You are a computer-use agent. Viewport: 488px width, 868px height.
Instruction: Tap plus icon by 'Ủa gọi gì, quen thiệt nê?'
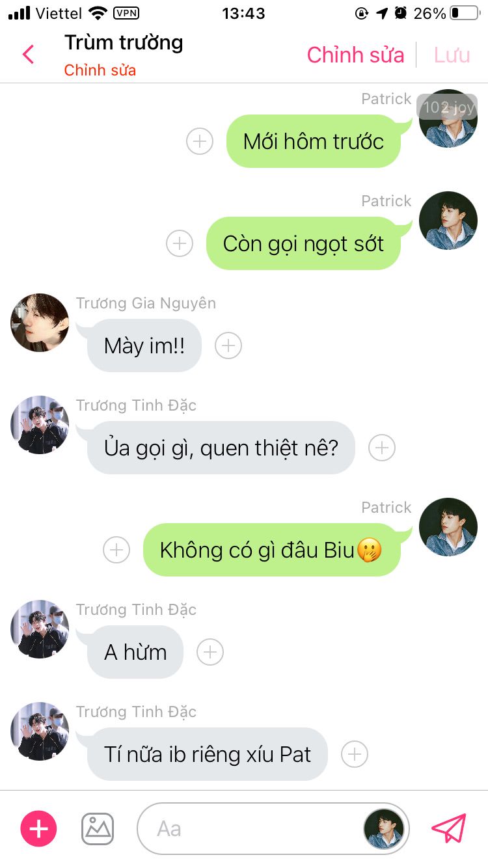(382, 448)
